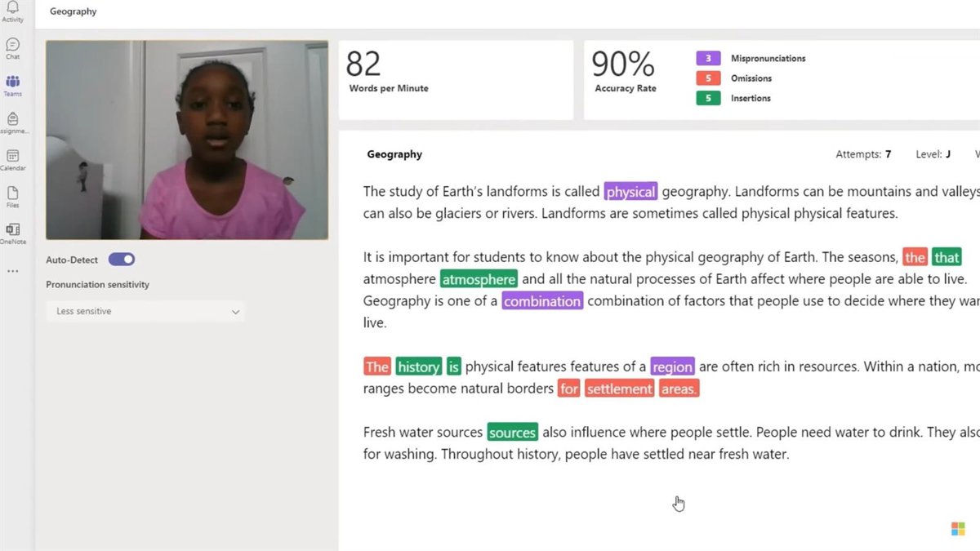980x551 pixels.
Task: Open the more apps ellipsis icon
Action: tap(12, 271)
